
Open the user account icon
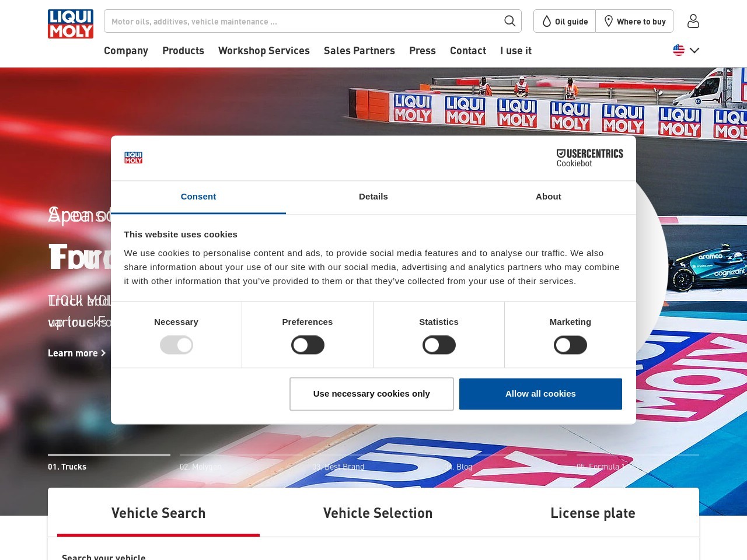pyautogui.click(x=693, y=21)
